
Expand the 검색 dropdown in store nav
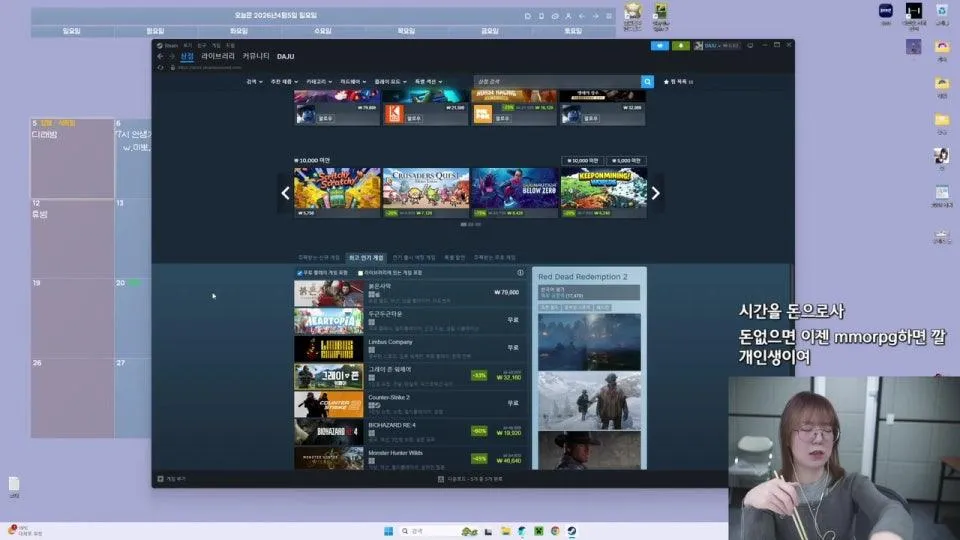(254, 82)
